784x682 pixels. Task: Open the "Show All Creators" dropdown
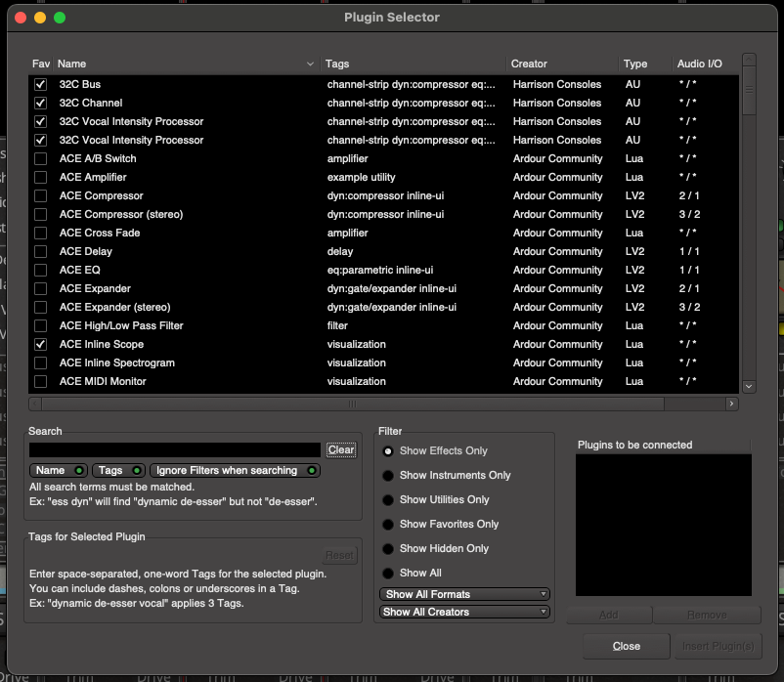pyautogui.click(x=463, y=613)
